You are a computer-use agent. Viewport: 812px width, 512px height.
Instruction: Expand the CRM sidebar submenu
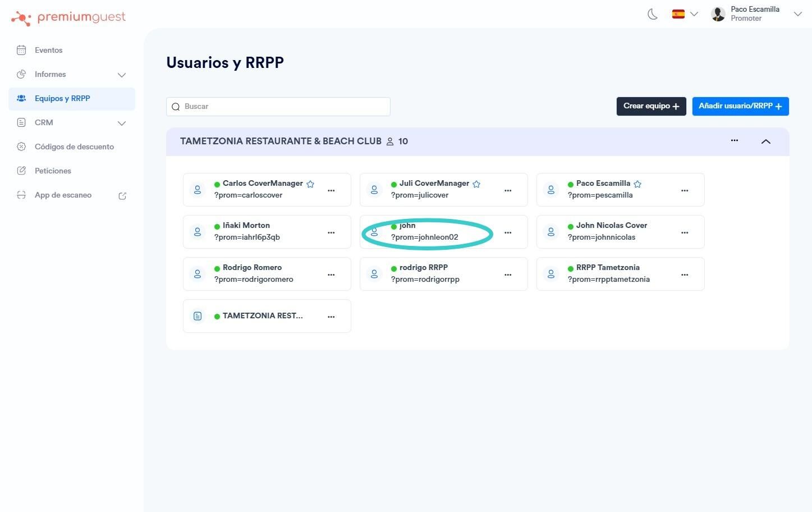tap(122, 123)
